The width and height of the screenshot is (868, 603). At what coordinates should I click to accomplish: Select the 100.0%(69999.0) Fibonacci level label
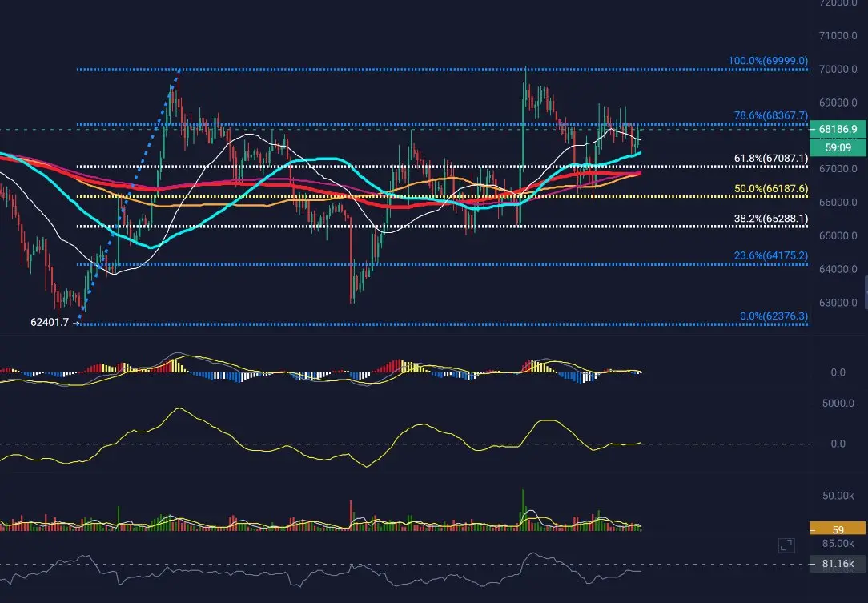click(x=768, y=60)
